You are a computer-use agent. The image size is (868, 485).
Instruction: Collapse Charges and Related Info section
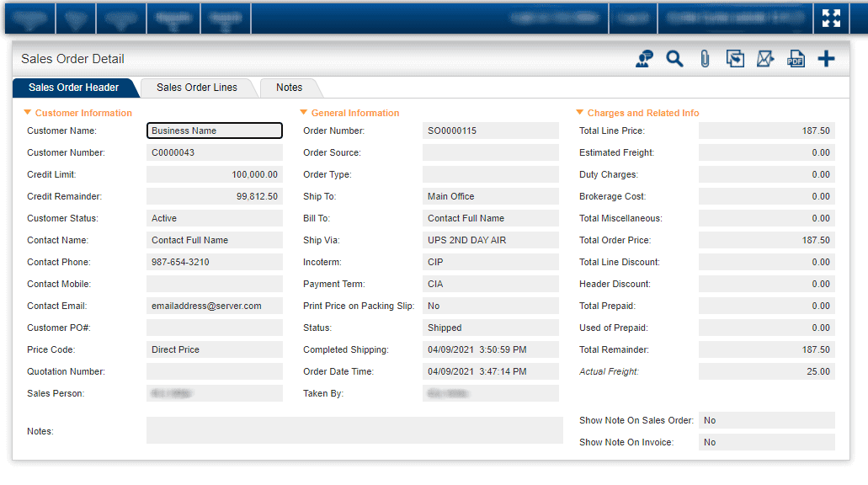point(579,112)
